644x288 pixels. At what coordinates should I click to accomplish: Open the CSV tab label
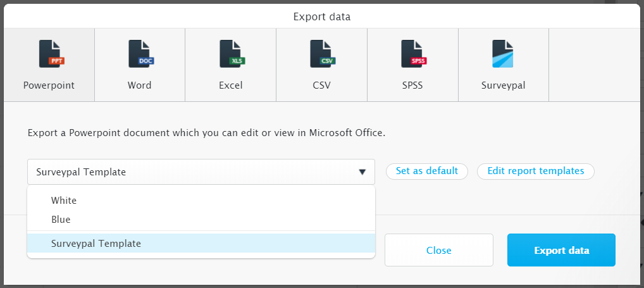point(321,85)
